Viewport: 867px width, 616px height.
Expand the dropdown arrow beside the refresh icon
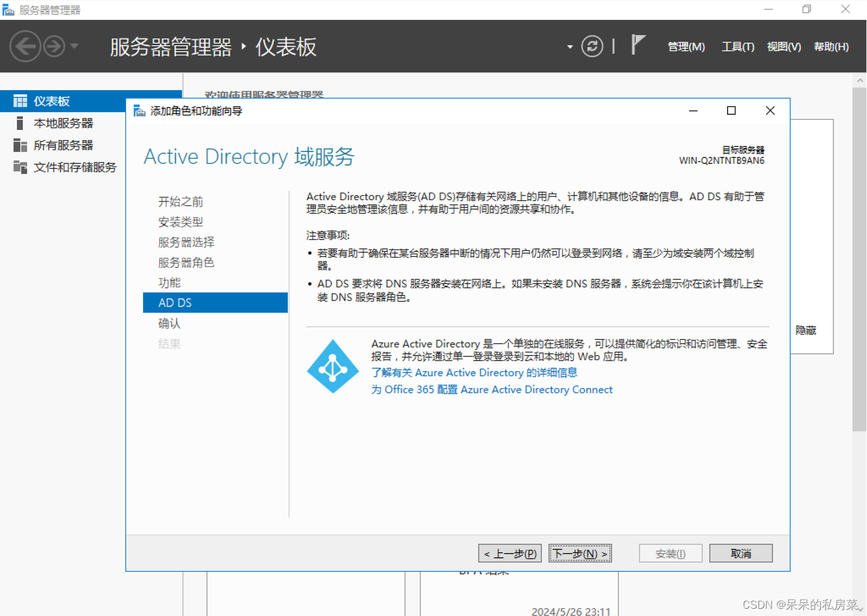tap(570, 47)
